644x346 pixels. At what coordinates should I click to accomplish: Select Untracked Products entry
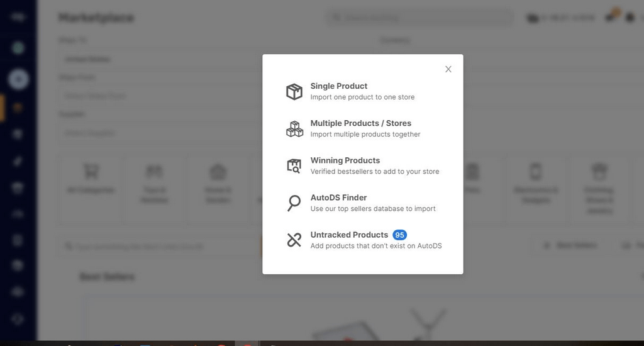pyautogui.click(x=348, y=235)
